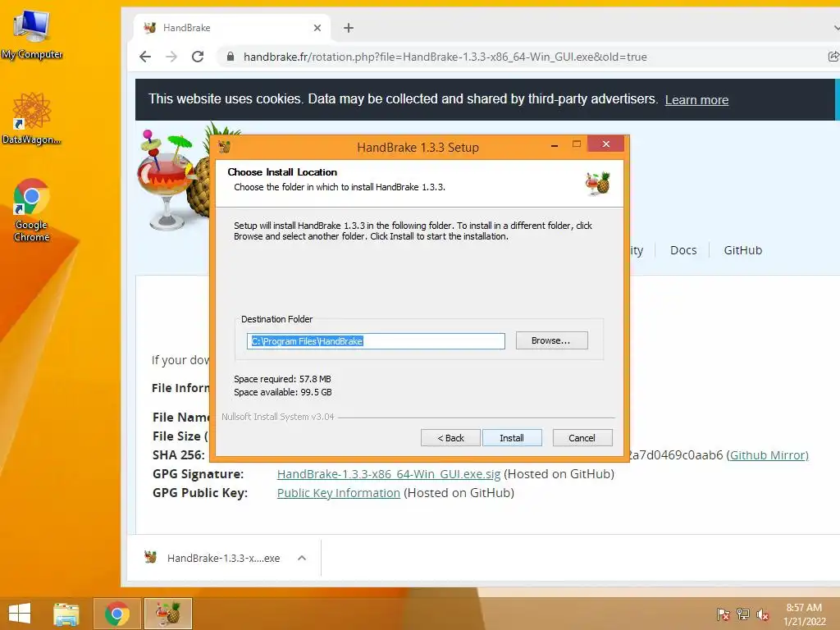840x630 pixels.
Task: Open the Github Mirror link
Action: 767,454
